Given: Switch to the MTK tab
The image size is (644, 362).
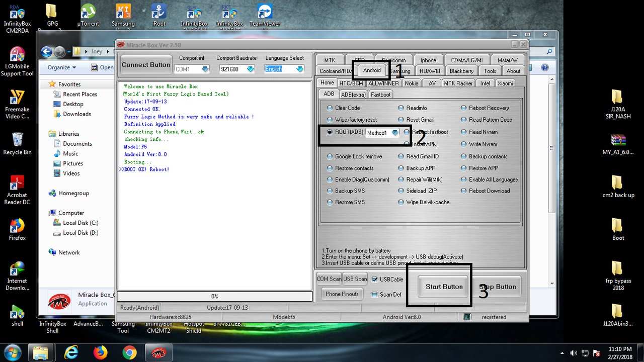Looking at the screenshot, I should [330, 60].
